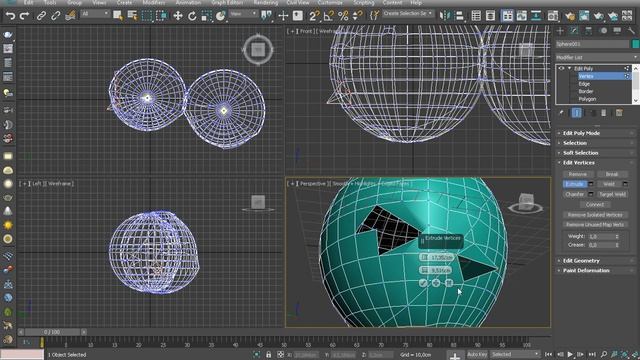Activate the Select and Scale tool
Viewport: 640px width, 360px height.
click(x=207, y=16)
